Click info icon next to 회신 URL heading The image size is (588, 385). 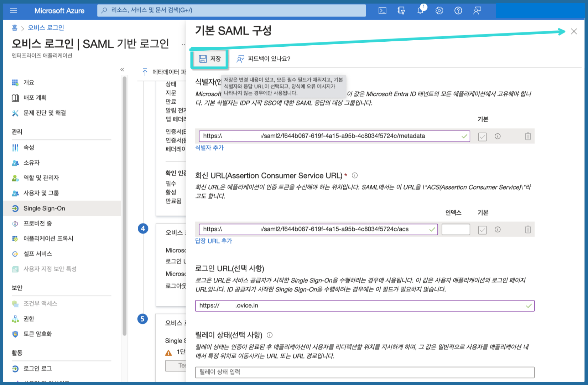(355, 175)
